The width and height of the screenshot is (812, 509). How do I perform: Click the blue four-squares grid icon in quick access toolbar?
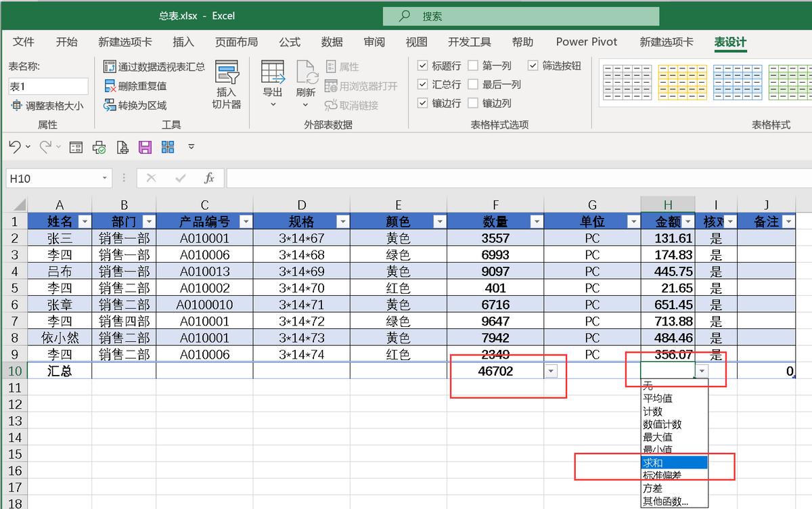click(x=168, y=147)
